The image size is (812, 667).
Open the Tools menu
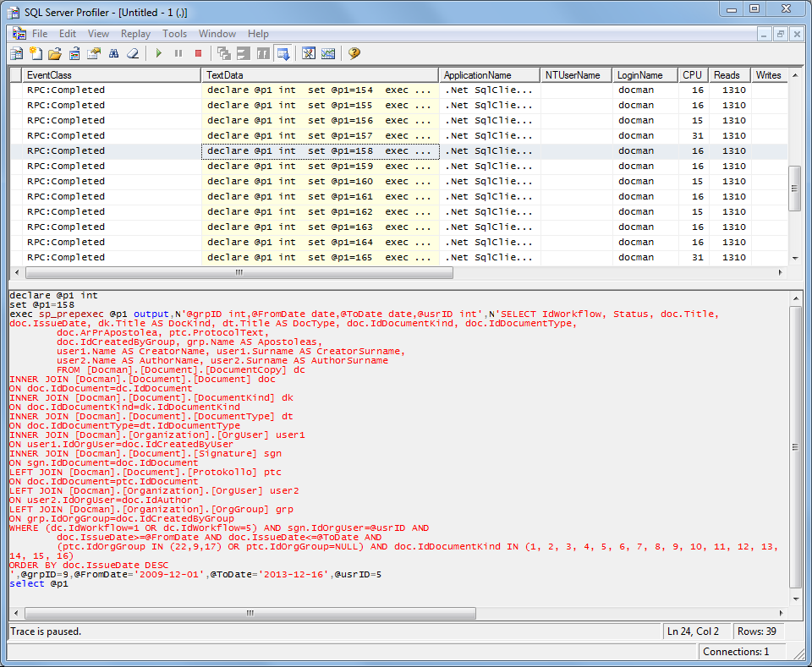tap(174, 34)
